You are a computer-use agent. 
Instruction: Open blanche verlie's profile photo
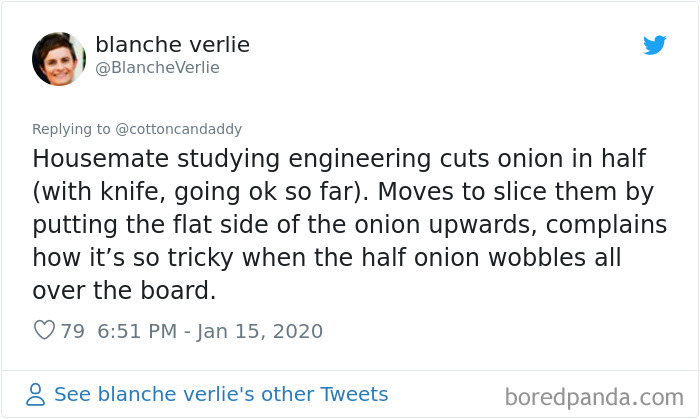59,58
